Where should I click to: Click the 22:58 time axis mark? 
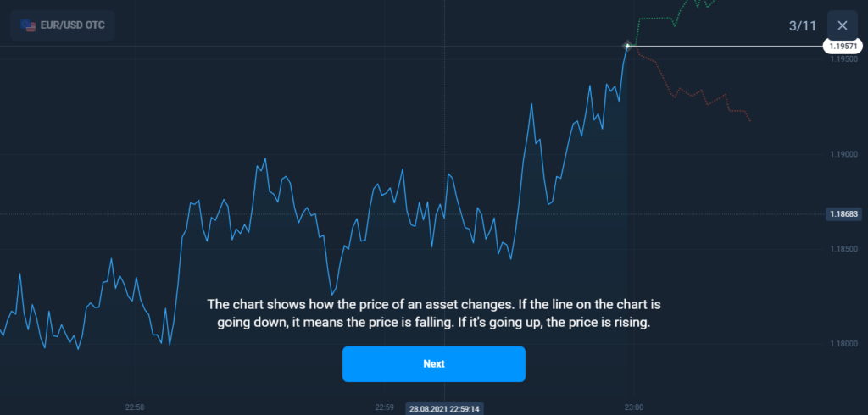tap(135, 407)
